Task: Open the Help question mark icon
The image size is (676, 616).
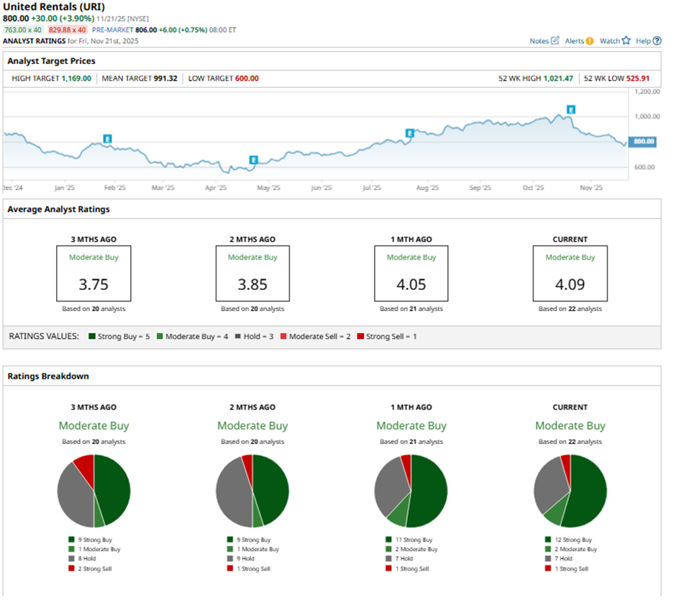Action: 657,41
